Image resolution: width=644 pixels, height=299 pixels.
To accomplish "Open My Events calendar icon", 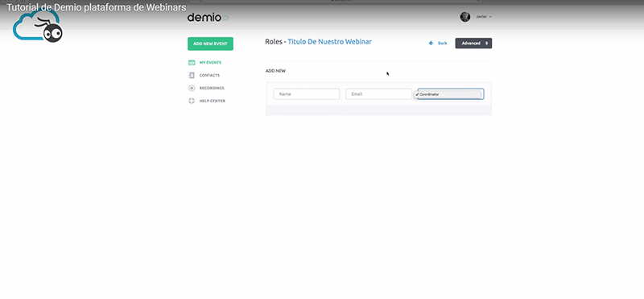I will pos(192,63).
